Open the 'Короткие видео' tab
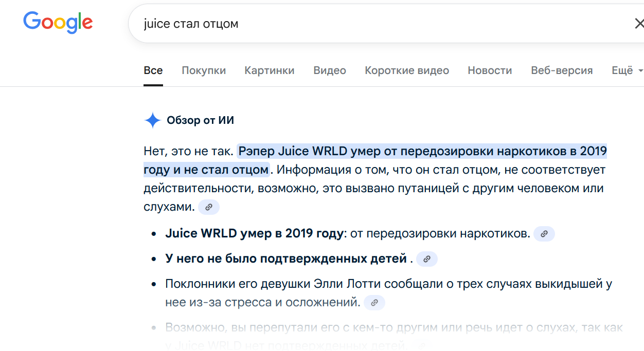Image resolution: width=644 pixels, height=351 pixels. tap(407, 71)
